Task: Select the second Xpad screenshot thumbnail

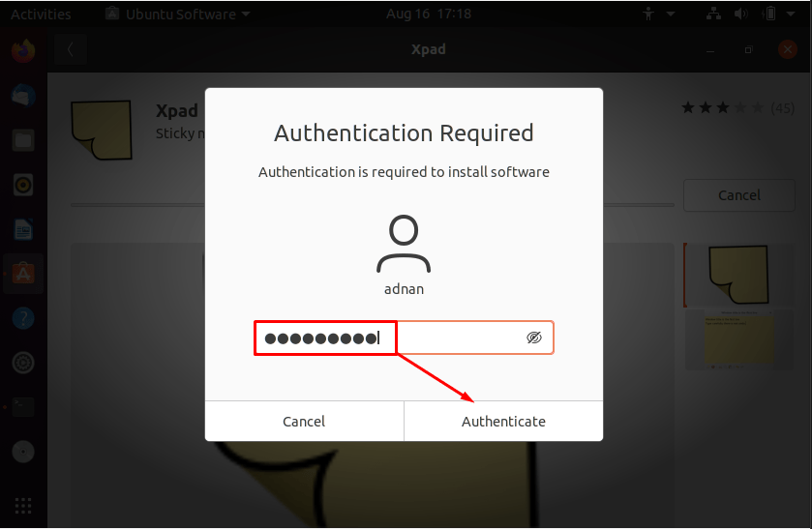Action: pos(739,339)
